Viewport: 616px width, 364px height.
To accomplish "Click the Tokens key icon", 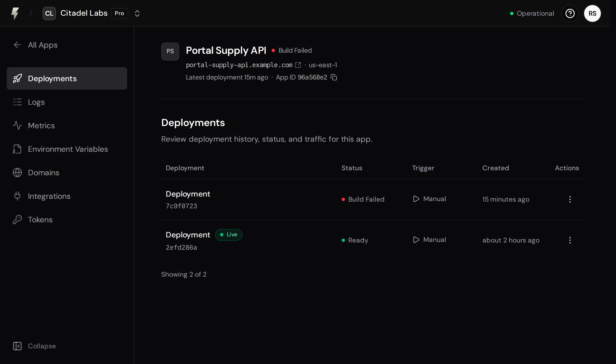I will [x=17, y=220].
